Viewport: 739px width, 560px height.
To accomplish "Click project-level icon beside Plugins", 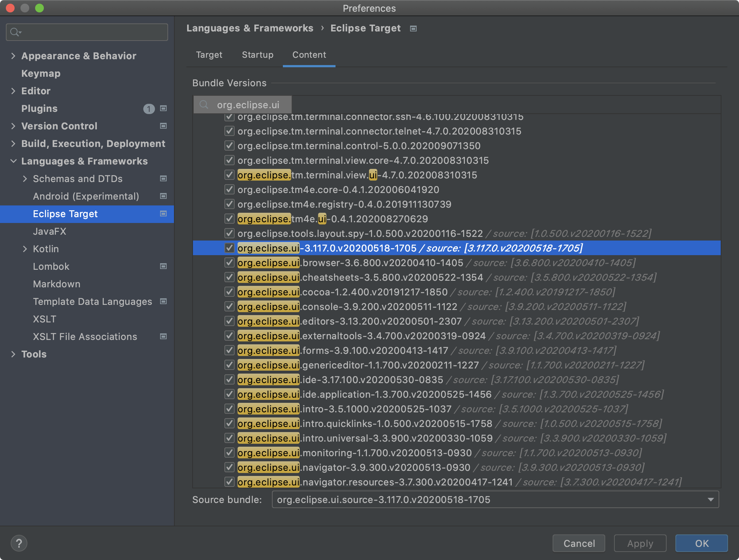I will pyautogui.click(x=163, y=108).
